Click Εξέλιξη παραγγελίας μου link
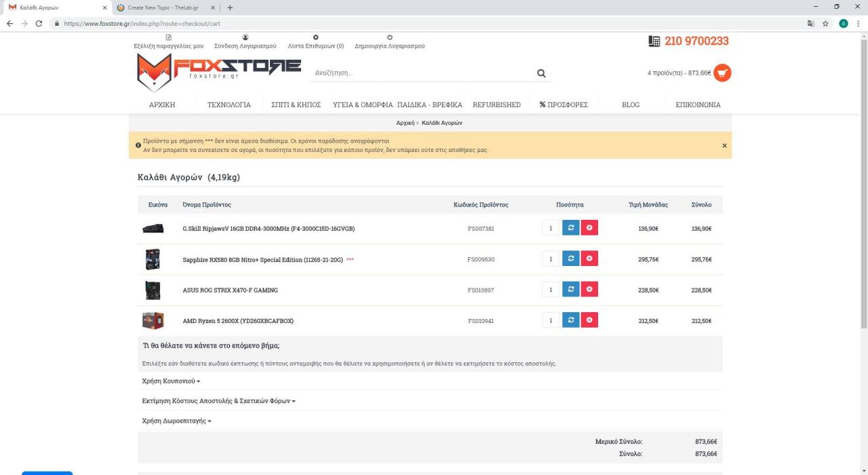The width and height of the screenshot is (868, 475). (169, 42)
